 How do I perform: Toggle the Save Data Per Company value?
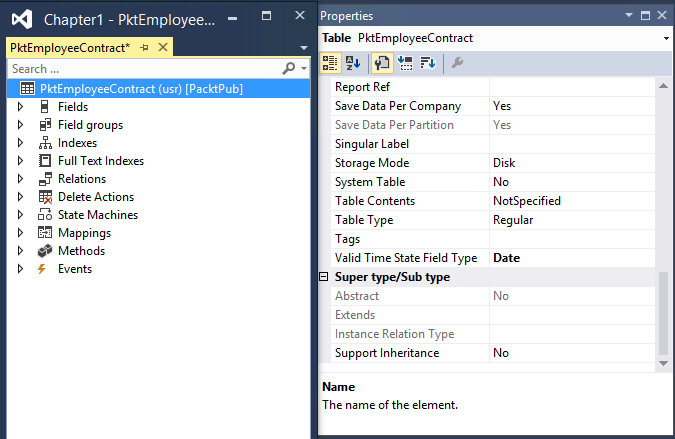pyautogui.click(x=572, y=106)
